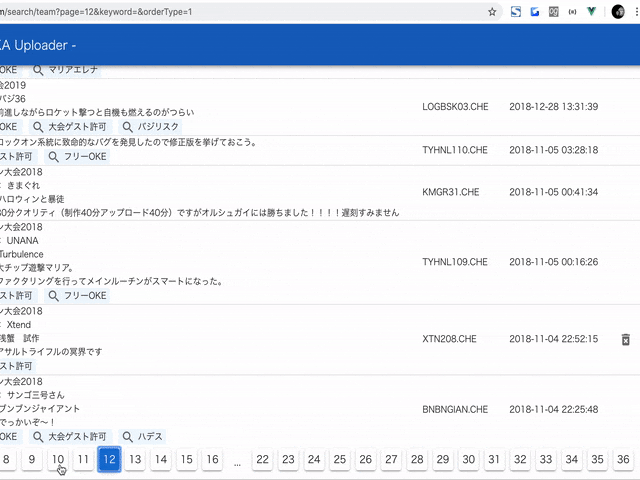Search by tag ハデス

click(x=142, y=437)
